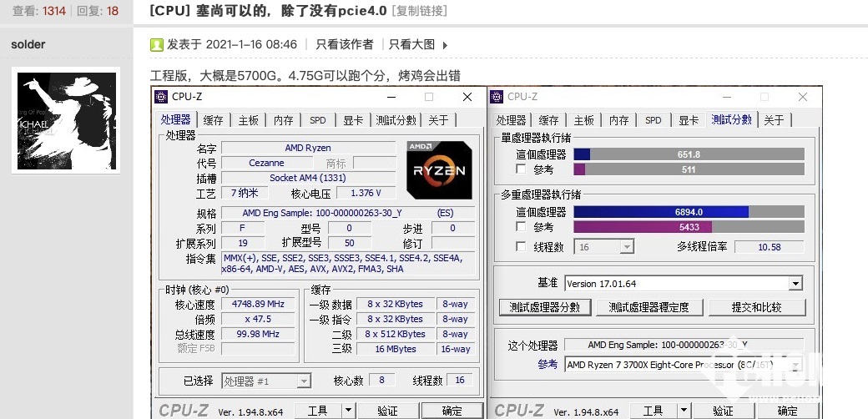This screenshot has width=868, height=419.
Task: Switch to SPD tab in left CPU-Z window
Action: 318,120
